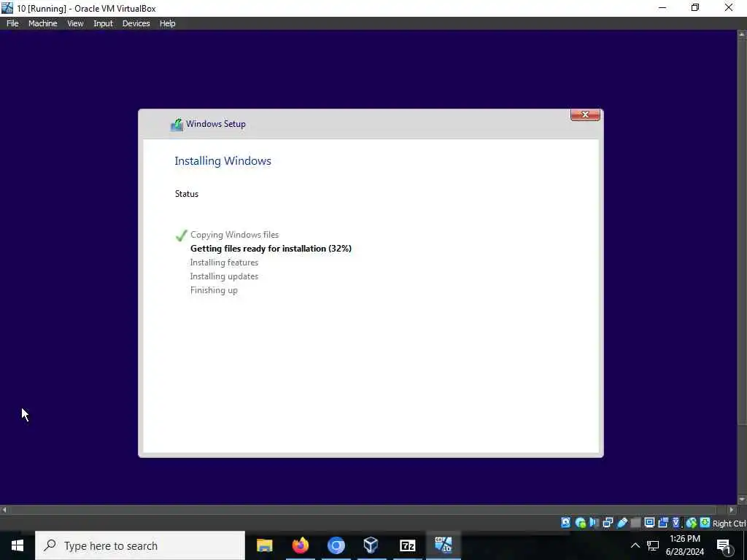Screen dimensions: 747x560
Task: Click the horizontal scrollbar right arrow
Action: 732,510
